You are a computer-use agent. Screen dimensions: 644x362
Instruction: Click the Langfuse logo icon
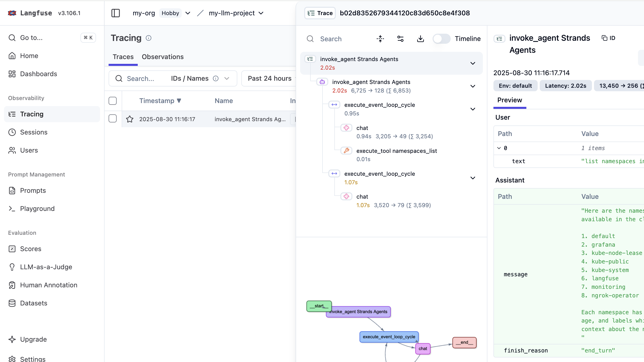[x=12, y=13]
